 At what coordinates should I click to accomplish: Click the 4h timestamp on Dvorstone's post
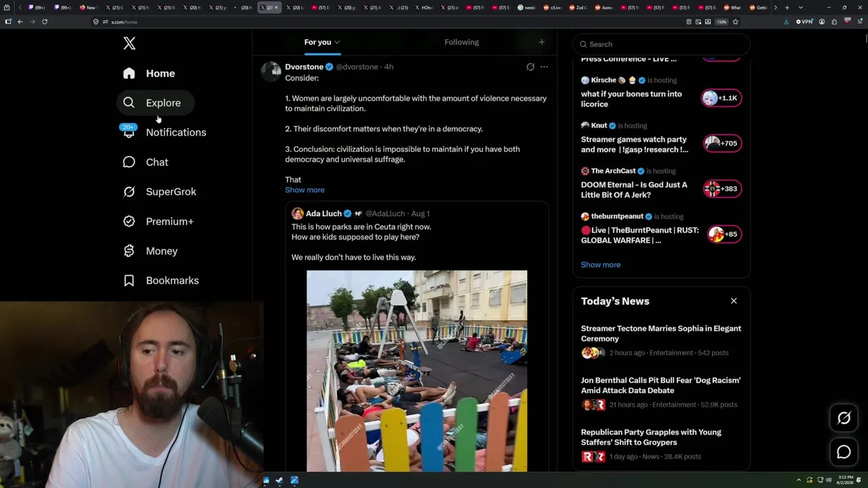click(389, 67)
